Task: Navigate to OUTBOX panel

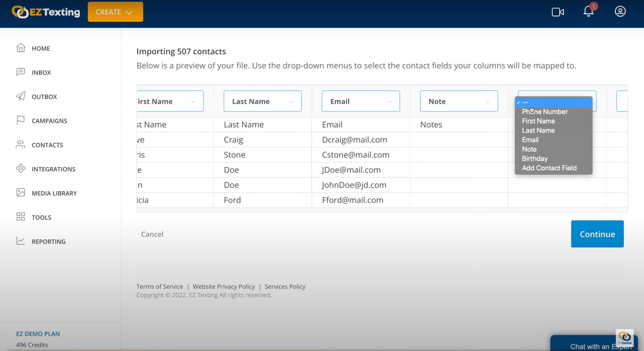Action: coord(44,96)
